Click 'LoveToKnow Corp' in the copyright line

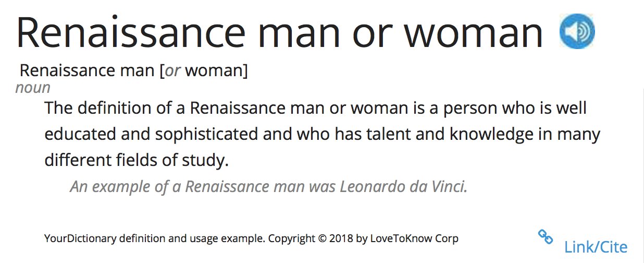(414, 239)
